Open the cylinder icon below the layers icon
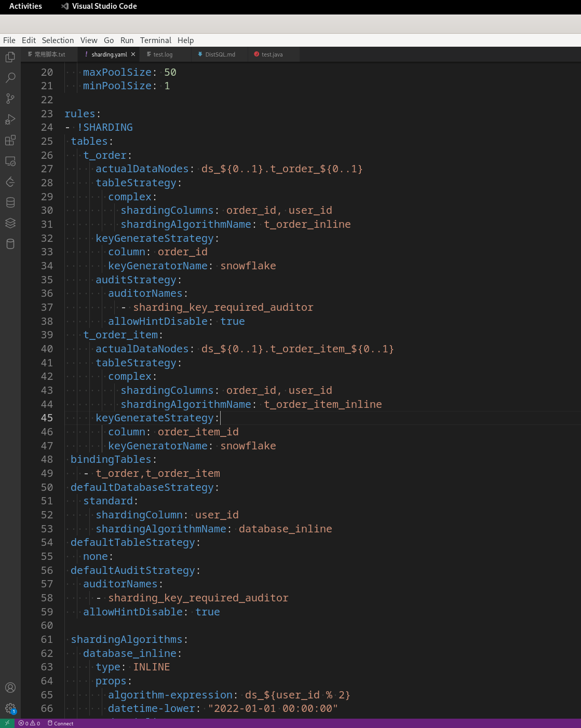Viewport: 581px width, 728px height. point(10,244)
